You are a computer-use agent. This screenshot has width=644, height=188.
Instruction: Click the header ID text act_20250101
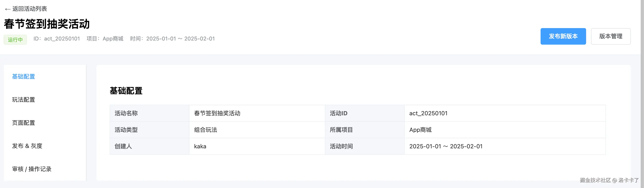62,39
